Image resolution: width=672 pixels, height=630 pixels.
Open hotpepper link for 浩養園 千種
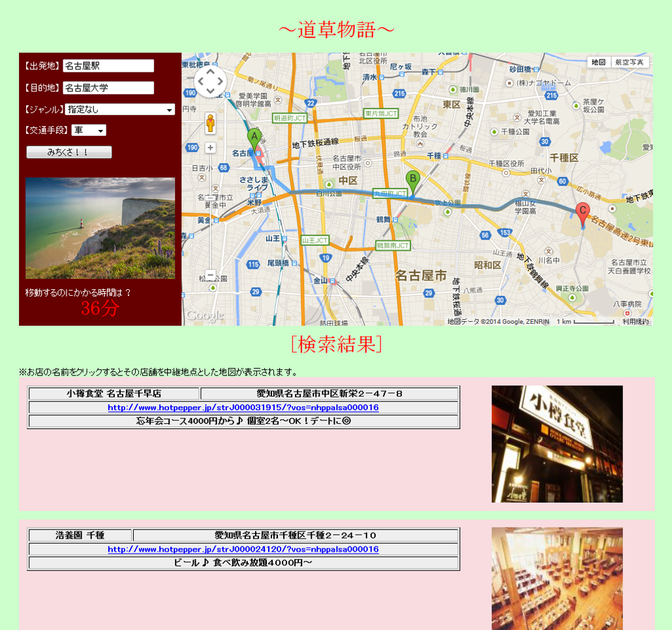point(243,549)
